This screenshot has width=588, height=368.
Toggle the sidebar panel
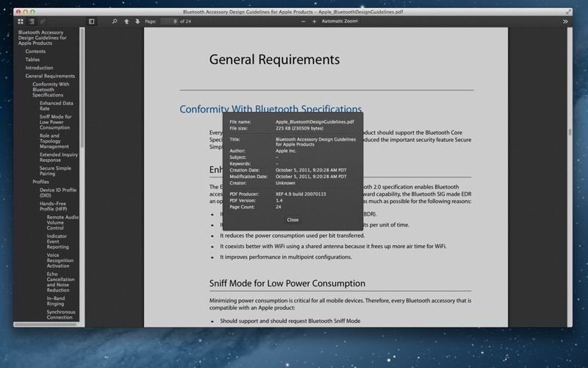[91, 21]
